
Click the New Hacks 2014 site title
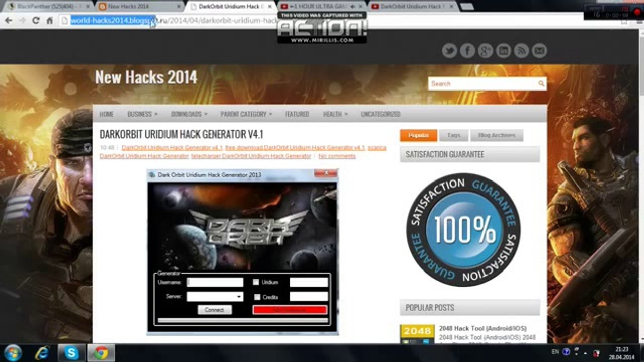(146, 77)
